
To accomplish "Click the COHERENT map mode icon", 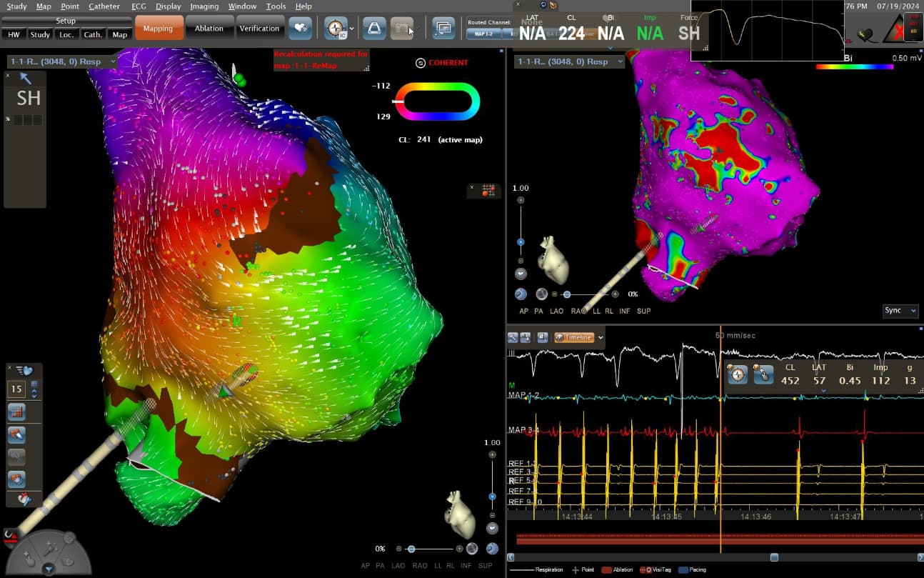I will coord(420,63).
